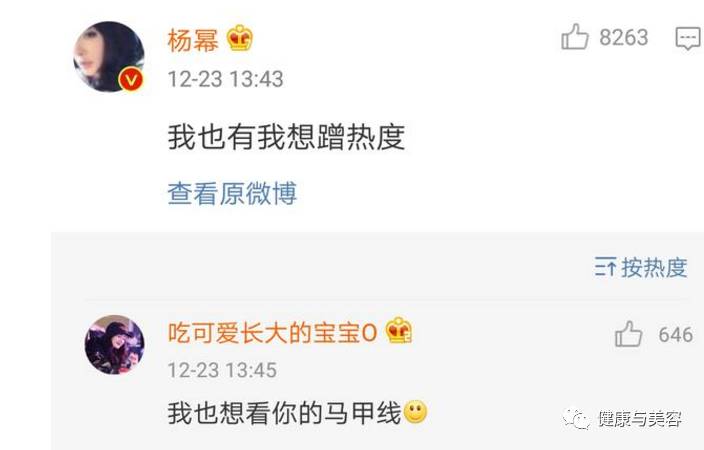Image resolution: width=704 pixels, height=450 pixels.
Task: Tap the crown badge beside 吃可爱长大的宝宝0
Action: coord(399,331)
